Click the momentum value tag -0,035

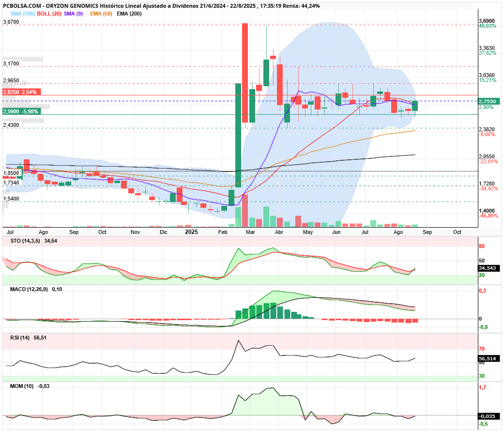pyautogui.click(x=489, y=416)
